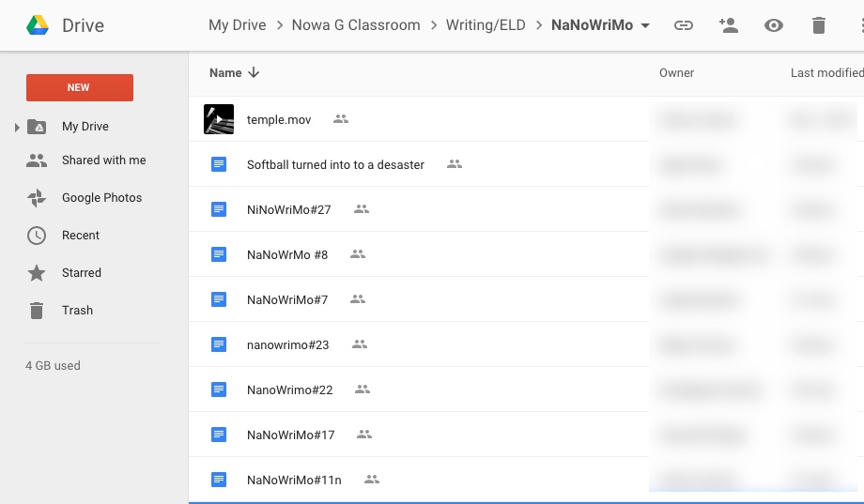Image resolution: width=864 pixels, height=504 pixels.
Task: Select My Drive in sidebar
Action: tap(85, 127)
